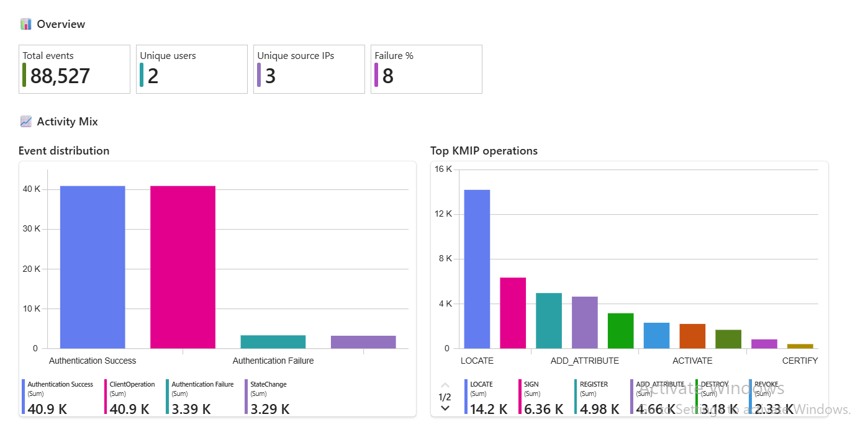
Task: Click the mustard CERTIFY bar
Action: pos(800,346)
